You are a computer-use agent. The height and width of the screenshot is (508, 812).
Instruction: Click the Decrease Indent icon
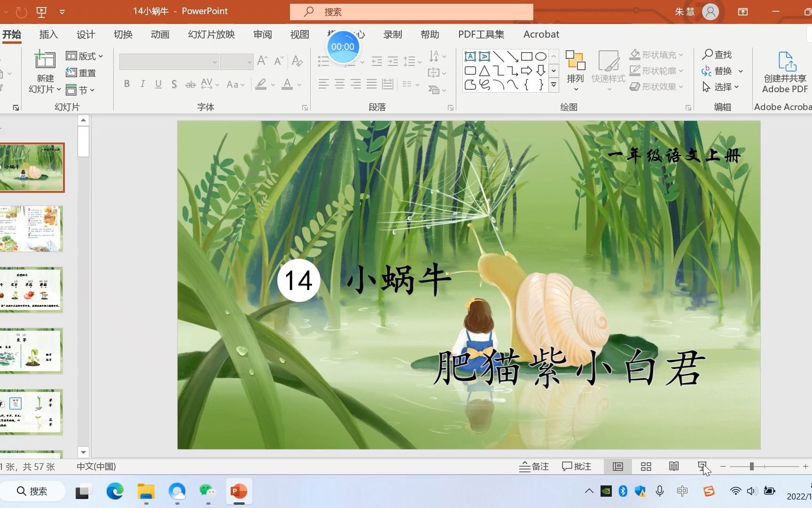377,61
